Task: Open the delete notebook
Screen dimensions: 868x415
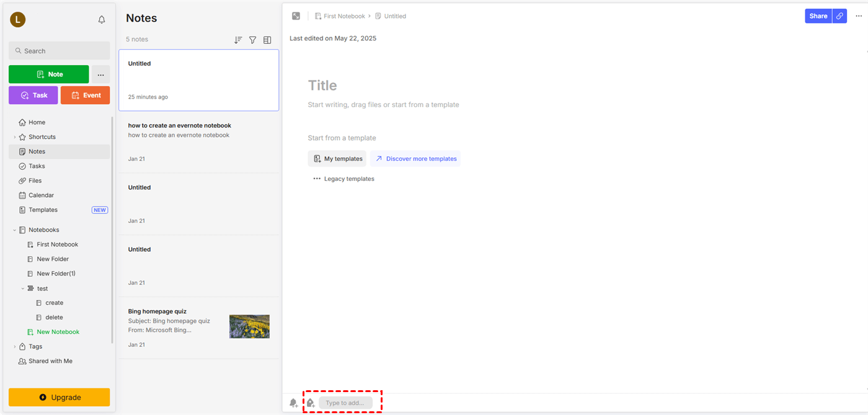Action: 55,317
